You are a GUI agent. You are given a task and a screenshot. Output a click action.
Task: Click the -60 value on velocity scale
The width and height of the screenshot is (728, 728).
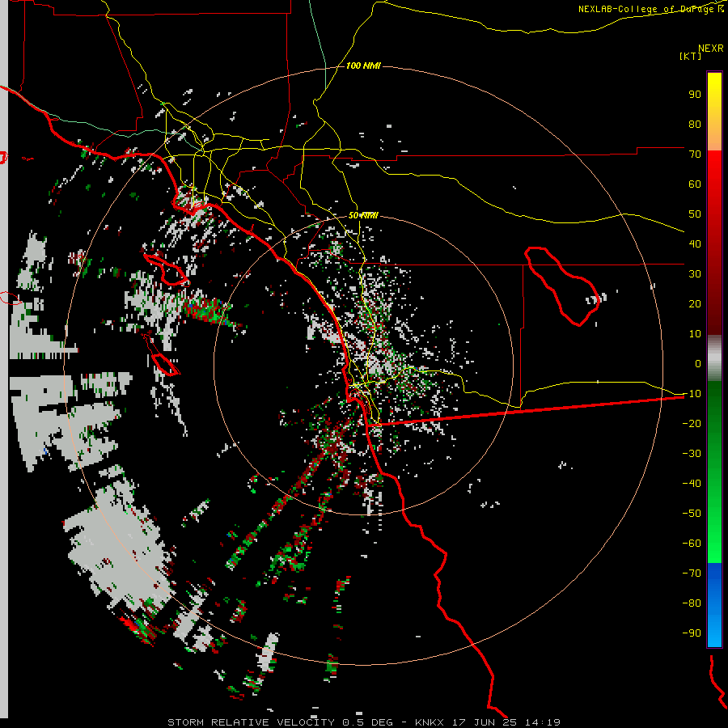[x=692, y=544]
